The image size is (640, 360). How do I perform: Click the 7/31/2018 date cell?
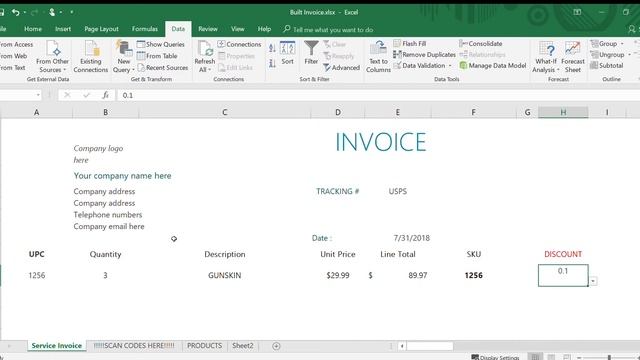point(411,238)
